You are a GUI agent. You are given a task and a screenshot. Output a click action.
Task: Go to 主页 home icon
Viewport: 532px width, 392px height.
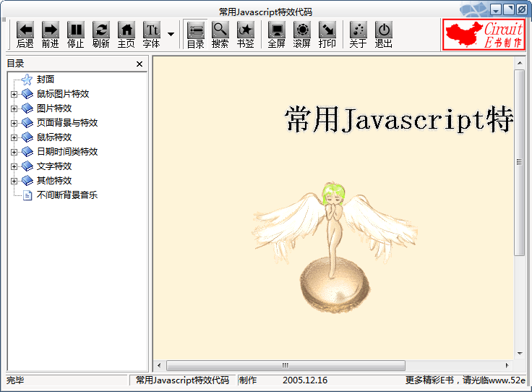pos(126,30)
